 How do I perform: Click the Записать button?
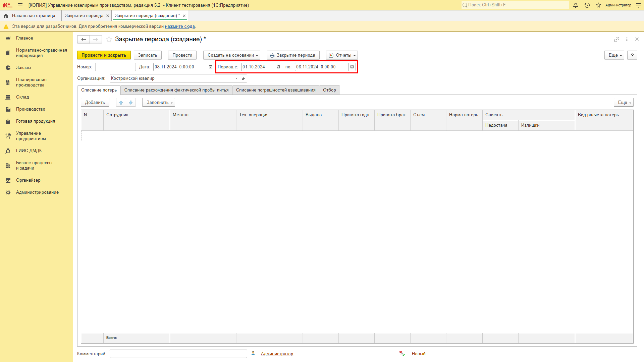coord(148,55)
